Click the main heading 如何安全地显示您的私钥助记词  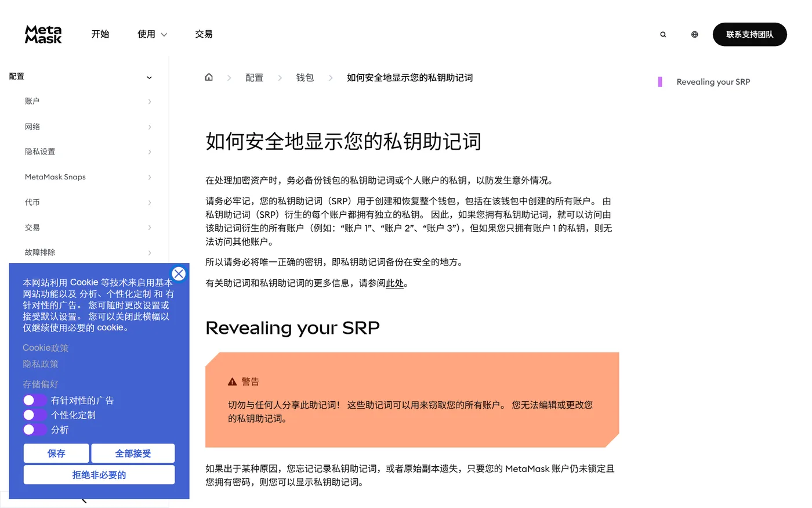343,142
